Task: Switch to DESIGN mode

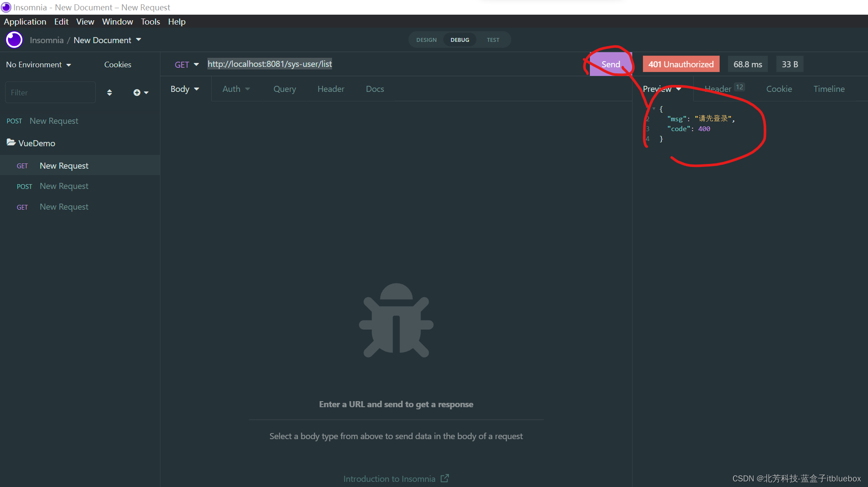Action: click(426, 40)
